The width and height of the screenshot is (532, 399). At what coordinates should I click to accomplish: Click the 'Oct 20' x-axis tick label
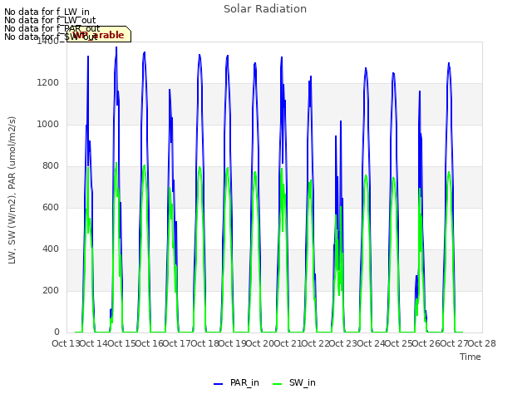[260, 343]
